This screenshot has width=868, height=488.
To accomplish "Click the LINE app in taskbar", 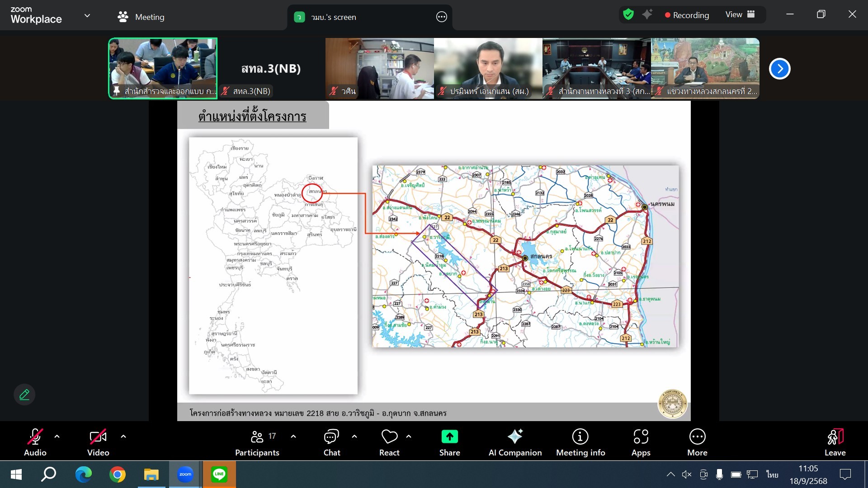I will click(x=219, y=474).
